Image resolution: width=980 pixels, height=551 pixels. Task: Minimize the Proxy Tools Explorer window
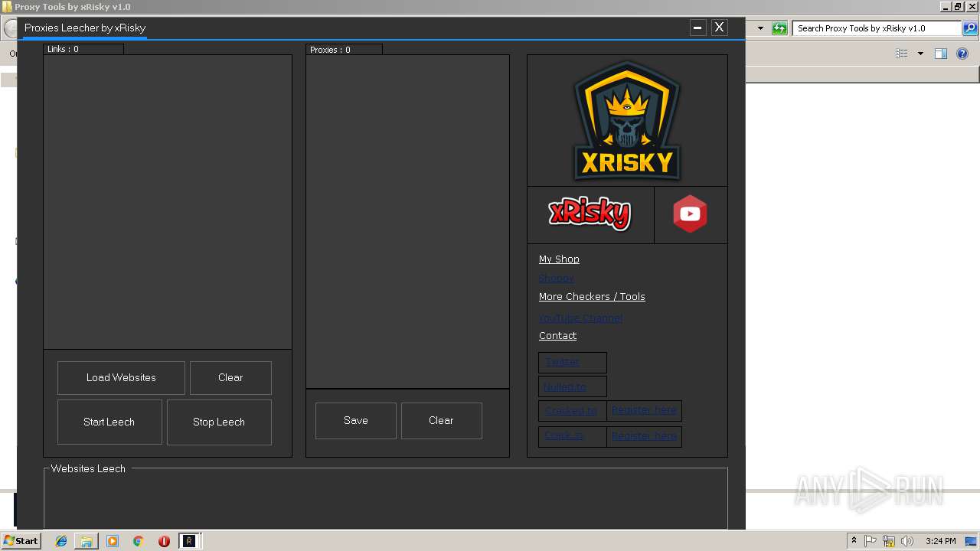(946, 7)
